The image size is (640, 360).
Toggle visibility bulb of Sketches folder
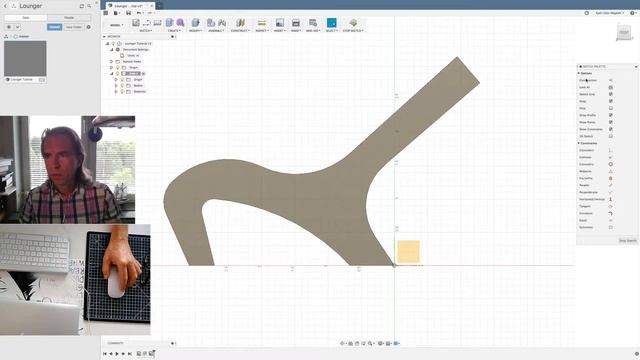pos(122,92)
